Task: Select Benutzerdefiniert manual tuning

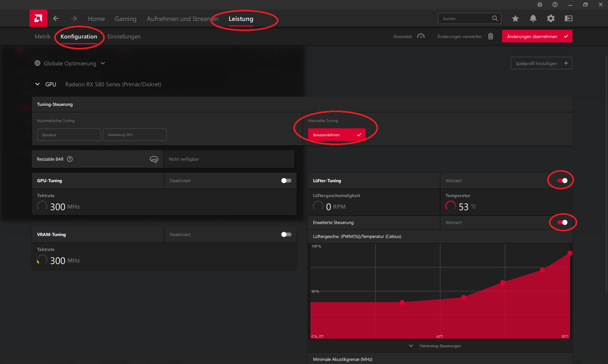Action: tap(337, 135)
